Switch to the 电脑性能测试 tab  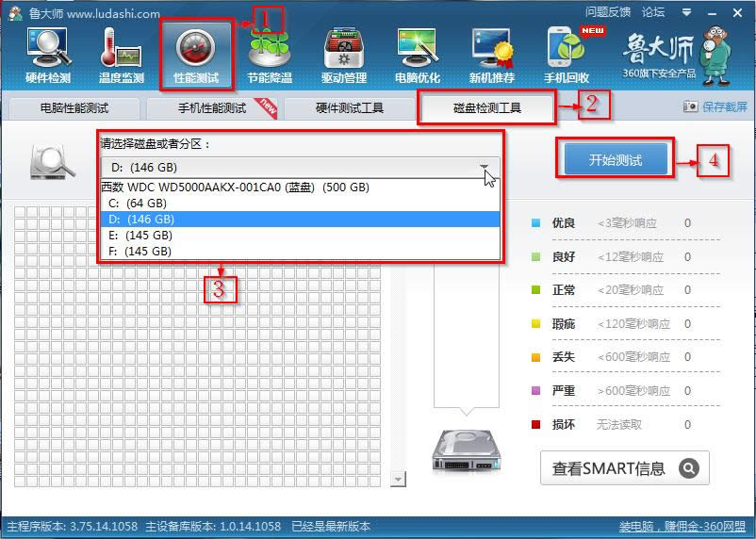point(74,108)
